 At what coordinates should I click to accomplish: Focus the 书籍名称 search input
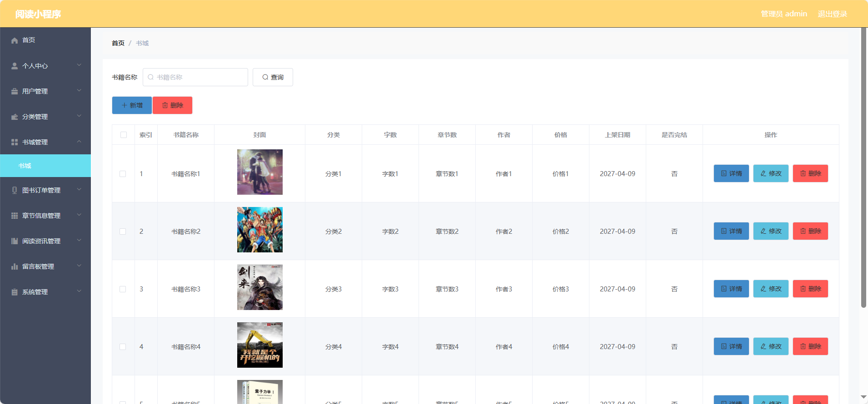195,77
